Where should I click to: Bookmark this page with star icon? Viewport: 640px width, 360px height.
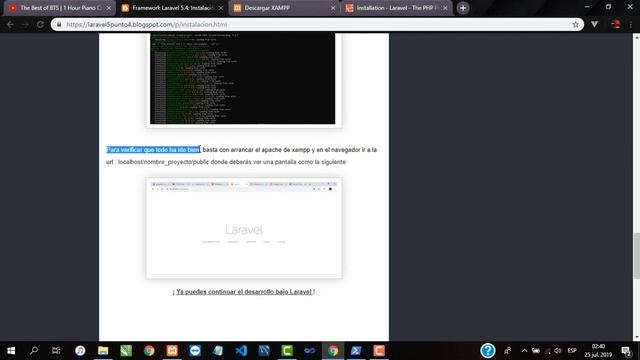(576, 24)
